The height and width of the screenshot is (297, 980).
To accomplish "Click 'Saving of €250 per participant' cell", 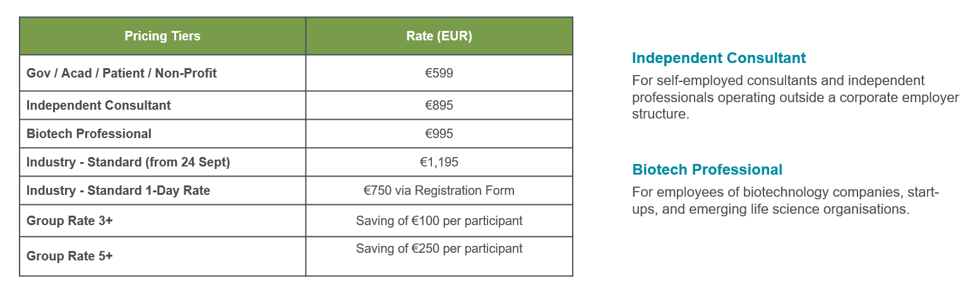I will [439, 256].
